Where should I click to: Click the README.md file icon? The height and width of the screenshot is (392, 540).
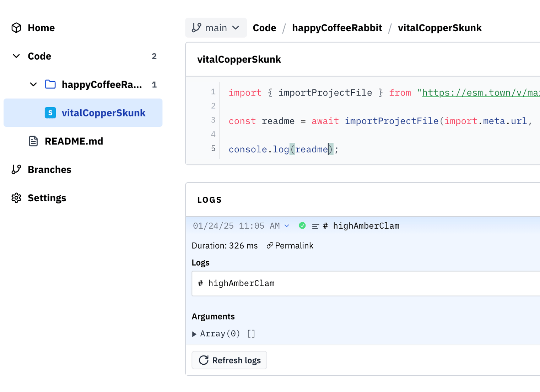pyautogui.click(x=33, y=141)
